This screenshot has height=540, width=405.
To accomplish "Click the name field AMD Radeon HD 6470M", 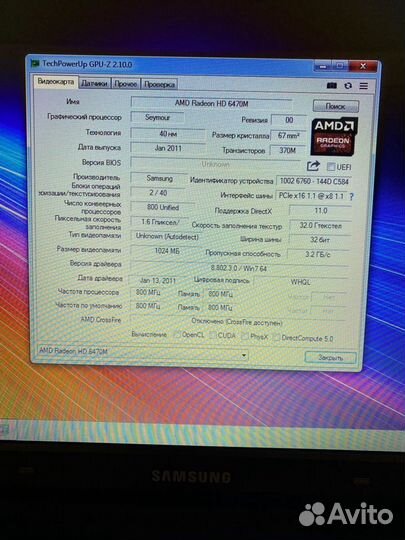I will pyautogui.click(x=211, y=103).
